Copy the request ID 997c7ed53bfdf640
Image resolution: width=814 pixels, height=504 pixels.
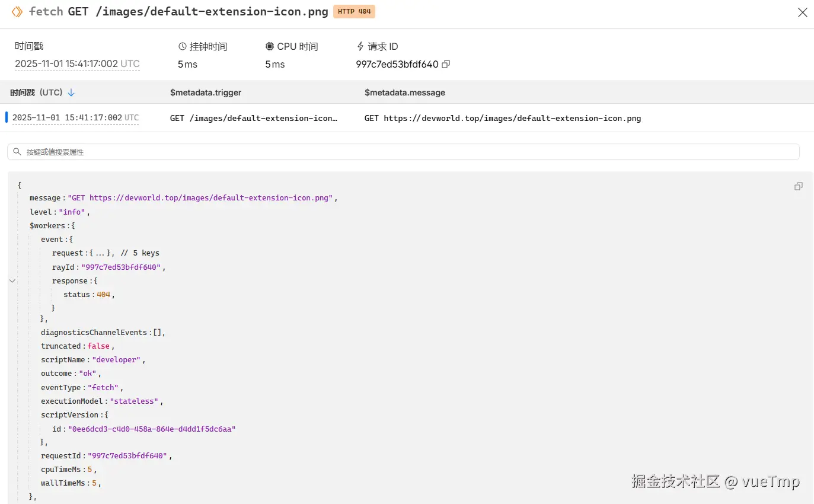[446, 64]
